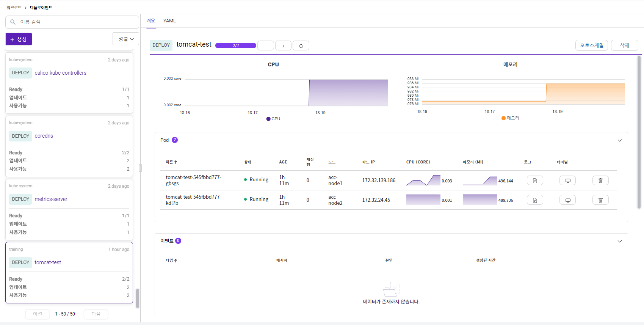The image size is (644, 325).
Task: Select calico-kube-controllers deployment
Action: (x=60, y=73)
